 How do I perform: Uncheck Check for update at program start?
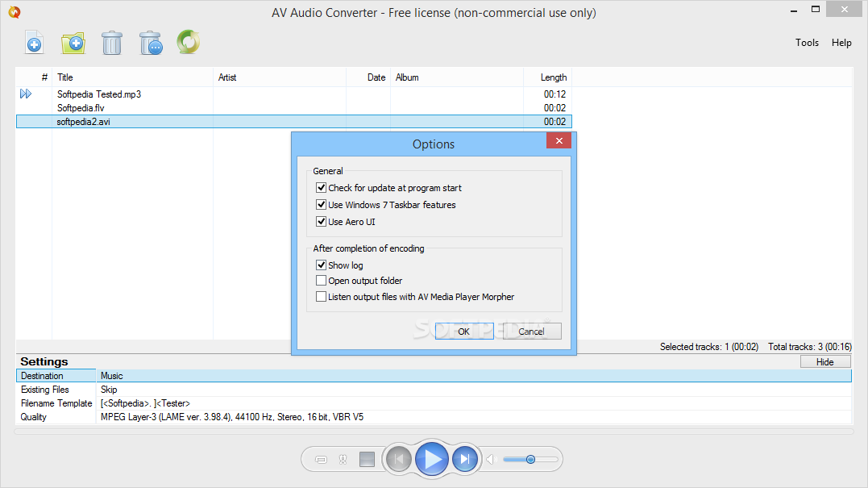[321, 188]
